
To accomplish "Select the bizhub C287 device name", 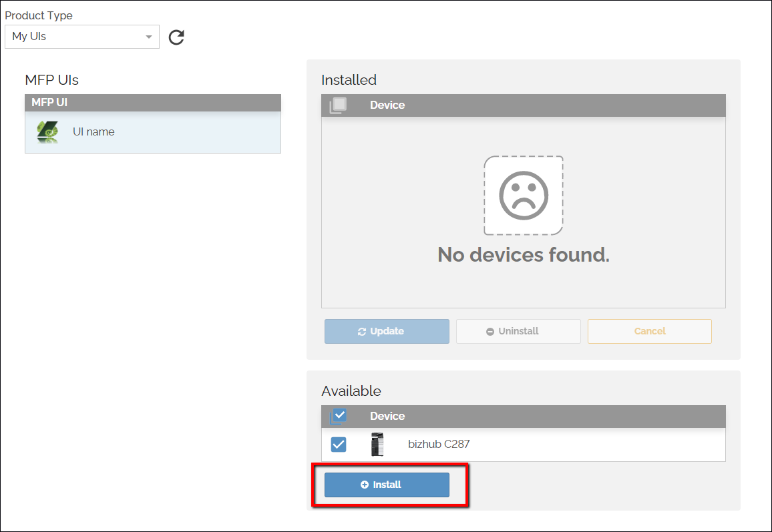I will pos(439,445).
